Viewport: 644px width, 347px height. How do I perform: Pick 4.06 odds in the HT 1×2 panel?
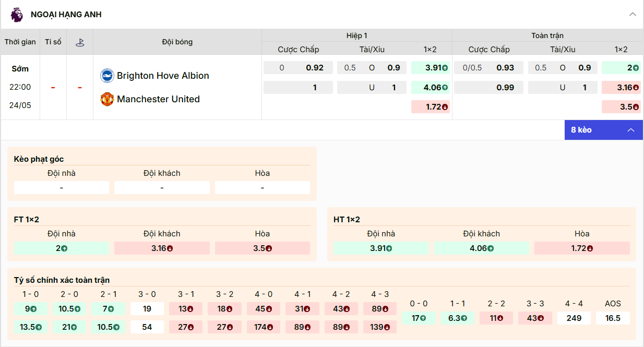pos(481,248)
